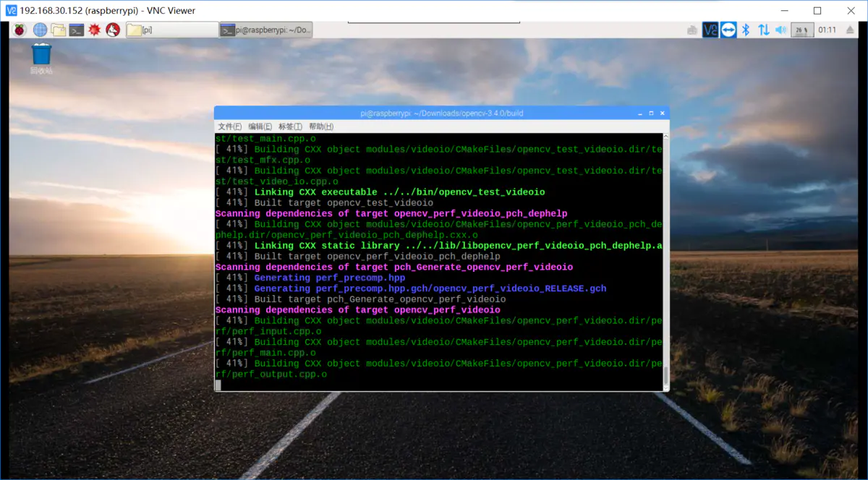Launch the terminal icon in panel
The height and width of the screenshot is (480, 868).
point(76,30)
